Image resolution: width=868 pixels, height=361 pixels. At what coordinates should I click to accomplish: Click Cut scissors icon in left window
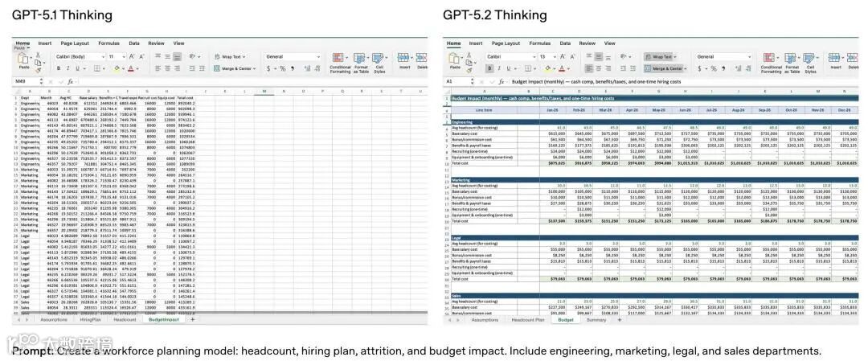tap(39, 55)
